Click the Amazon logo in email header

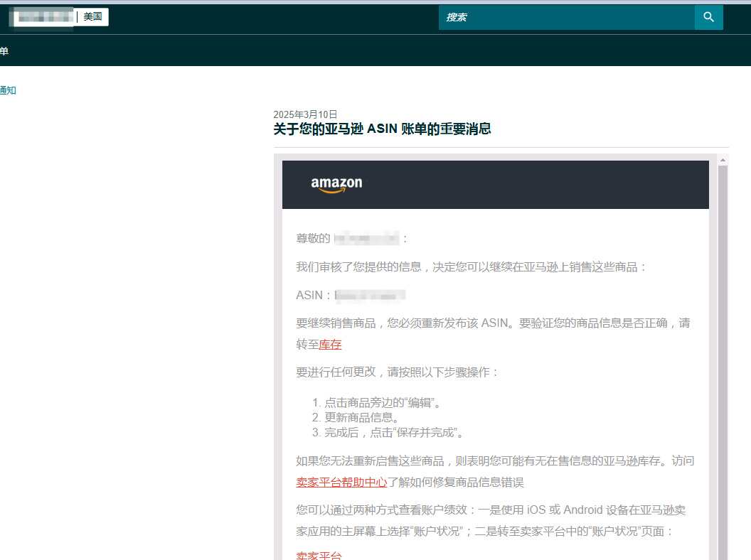pyautogui.click(x=336, y=184)
